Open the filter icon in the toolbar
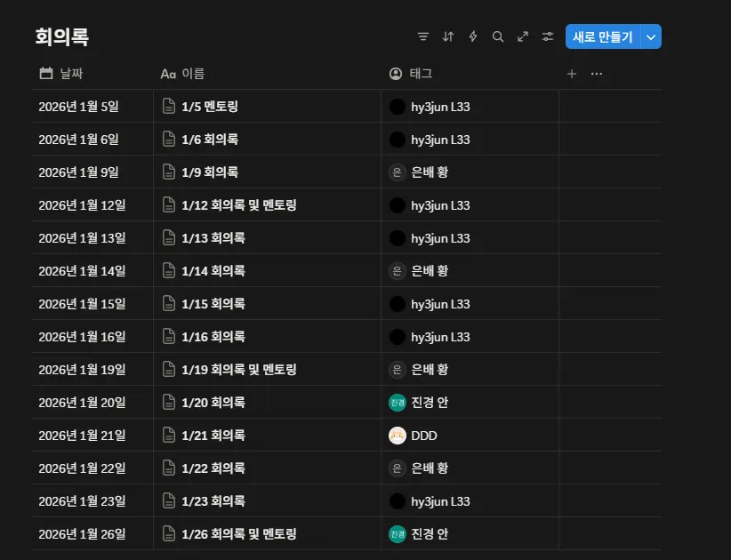The width and height of the screenshot is (731, 560). [x=422, y=36]
